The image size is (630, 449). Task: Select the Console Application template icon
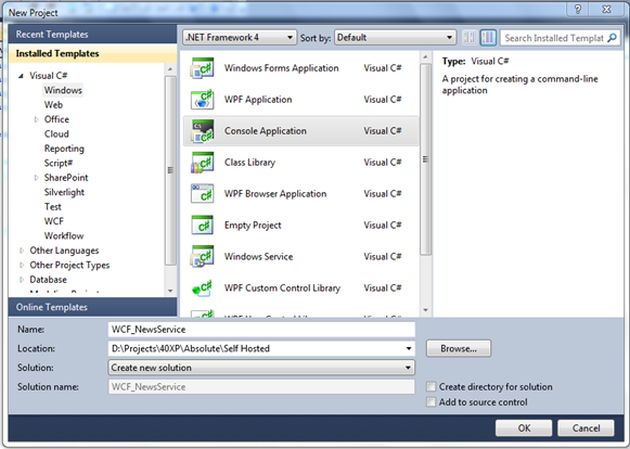pos(202,131)
